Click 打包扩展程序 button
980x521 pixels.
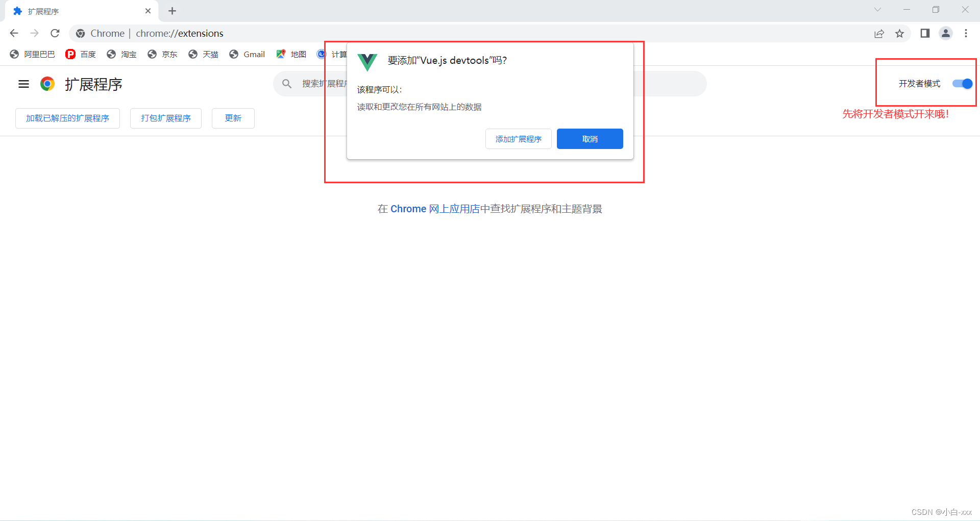166,118
